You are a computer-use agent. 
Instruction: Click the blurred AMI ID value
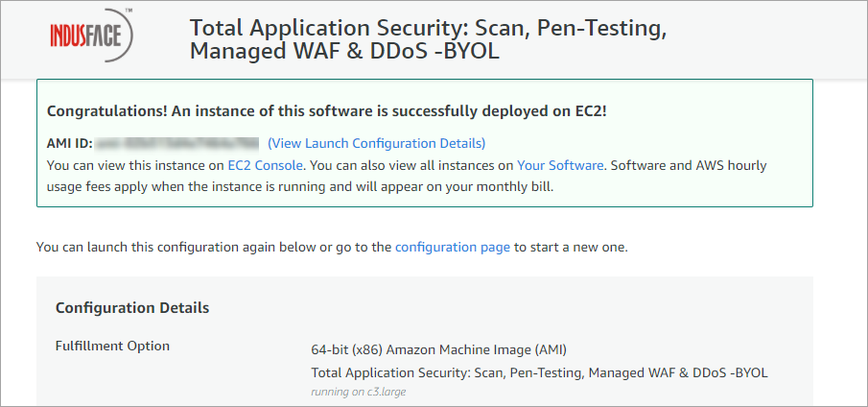(177, 143)
